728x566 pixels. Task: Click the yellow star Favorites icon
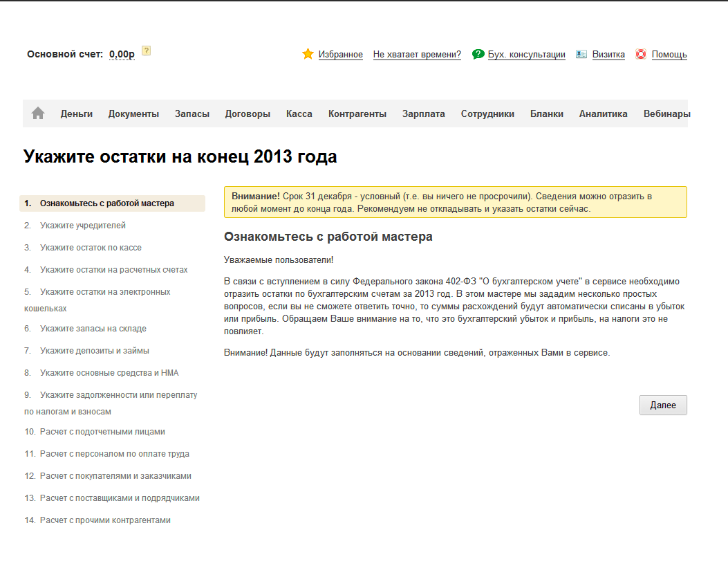click(x=308, y=54)
